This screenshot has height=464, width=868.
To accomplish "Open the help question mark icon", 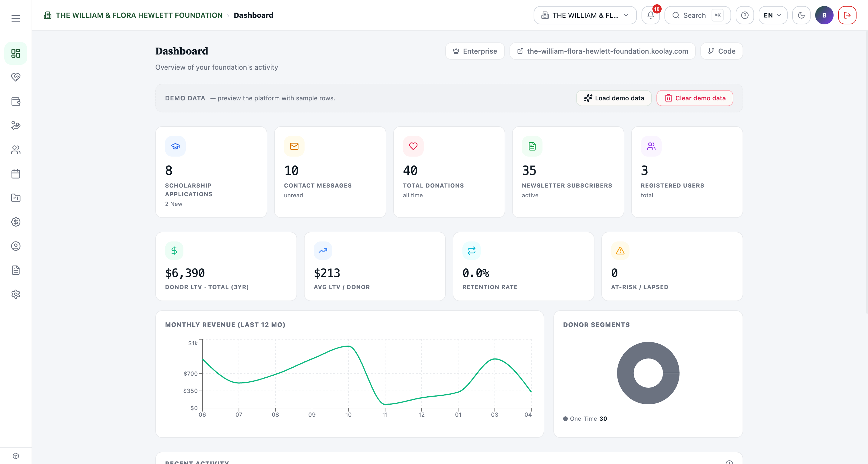I will (745, 15).
